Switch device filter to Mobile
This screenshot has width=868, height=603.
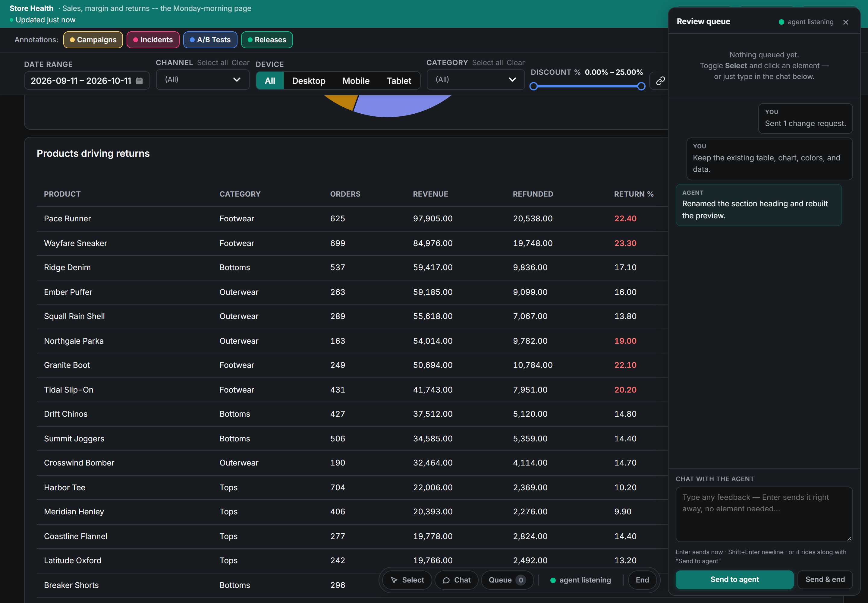coord(356,81)
